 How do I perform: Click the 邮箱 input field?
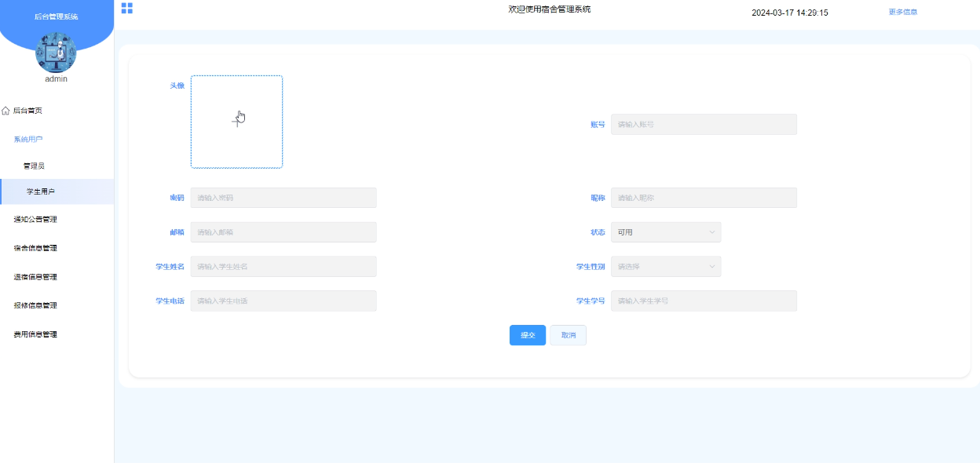tap(283, 232)
